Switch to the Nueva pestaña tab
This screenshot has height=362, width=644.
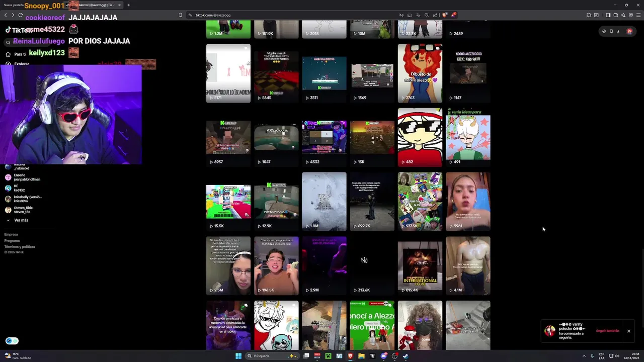click(14, 5)
